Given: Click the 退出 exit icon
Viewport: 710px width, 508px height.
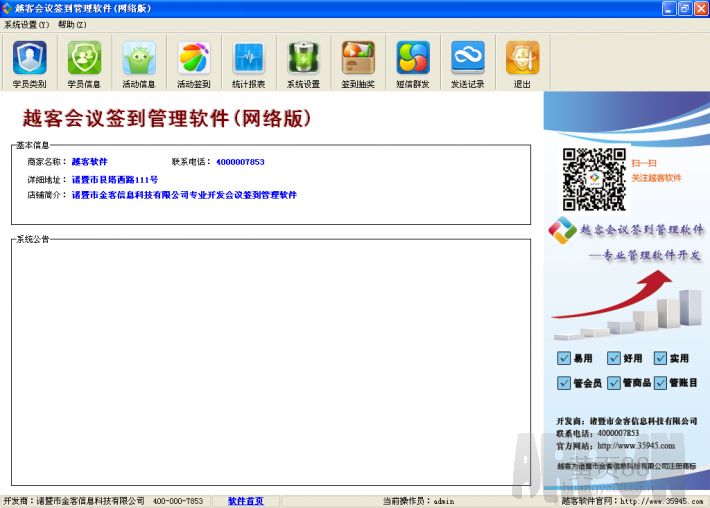Looking at the screenshot, I should (522, 58).
